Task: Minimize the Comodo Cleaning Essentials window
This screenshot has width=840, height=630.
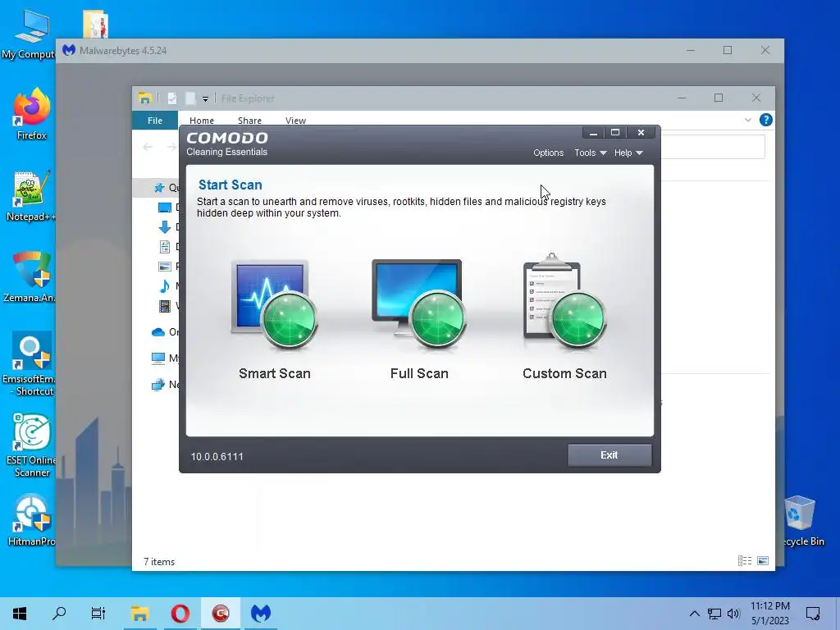Action: [593, 133]
